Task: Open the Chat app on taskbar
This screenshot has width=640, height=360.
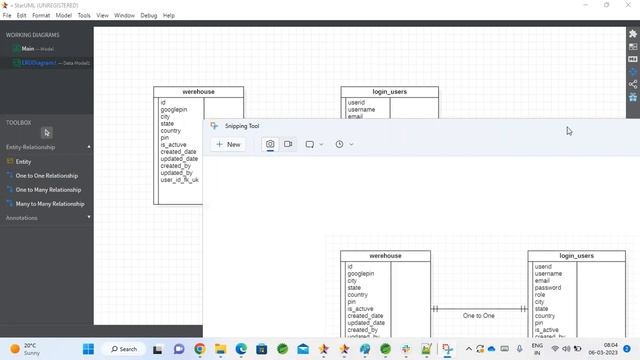Action: [179, 349]
